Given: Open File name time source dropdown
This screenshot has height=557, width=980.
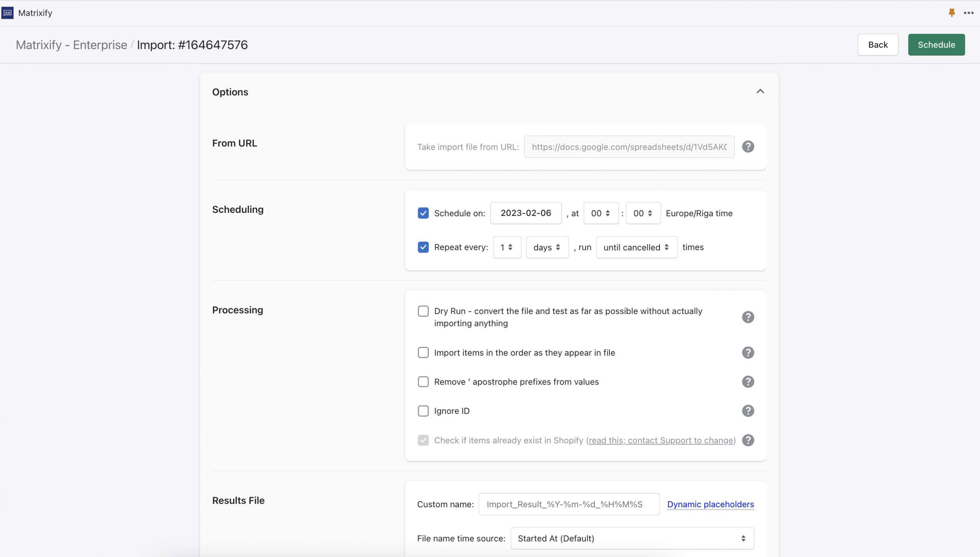Looking at the screenshot, I should tap(632, 538).
